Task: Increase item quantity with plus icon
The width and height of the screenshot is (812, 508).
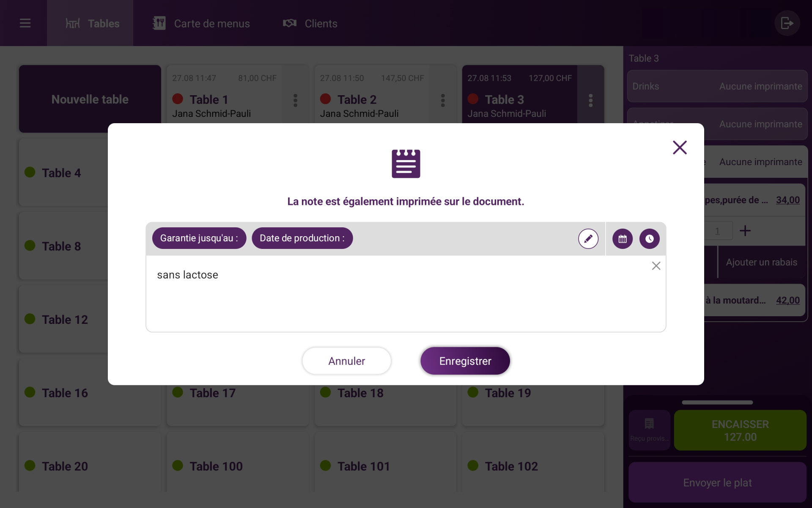Action: click(745, 231)
